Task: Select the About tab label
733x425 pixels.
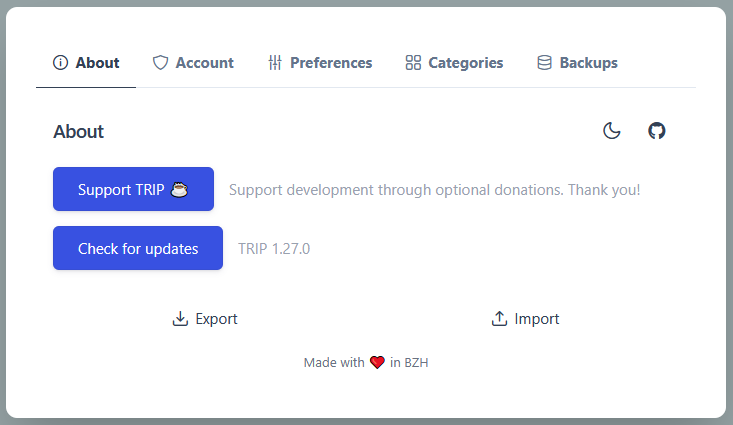Action: click(97, 63)
